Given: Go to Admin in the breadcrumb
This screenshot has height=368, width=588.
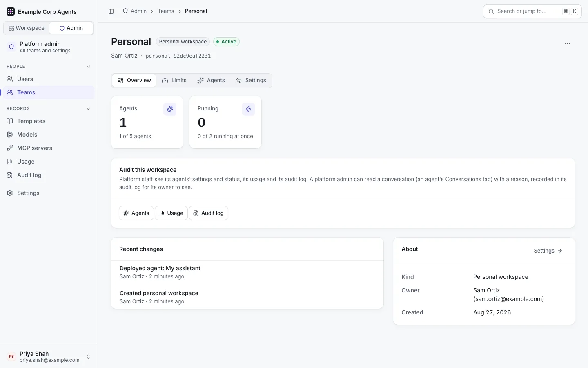Looking at the screenshot, I should (135, 11).
